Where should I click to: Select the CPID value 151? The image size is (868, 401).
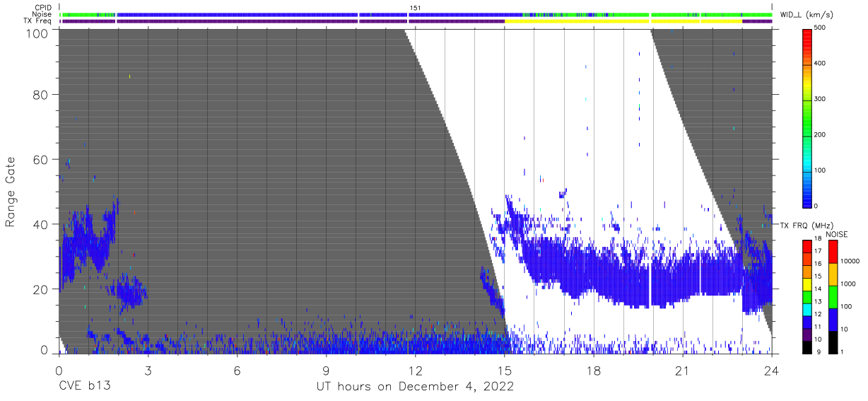coord(415,8)
